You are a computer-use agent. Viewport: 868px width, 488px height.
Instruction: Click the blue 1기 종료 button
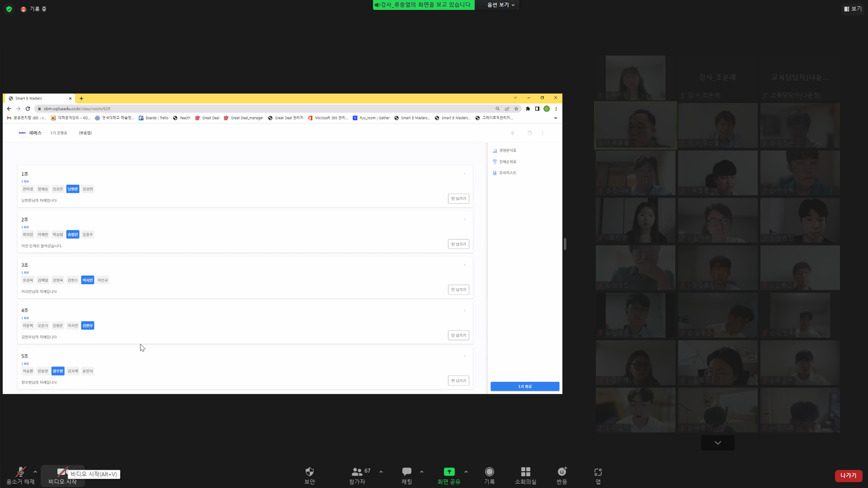click(525, 386)
